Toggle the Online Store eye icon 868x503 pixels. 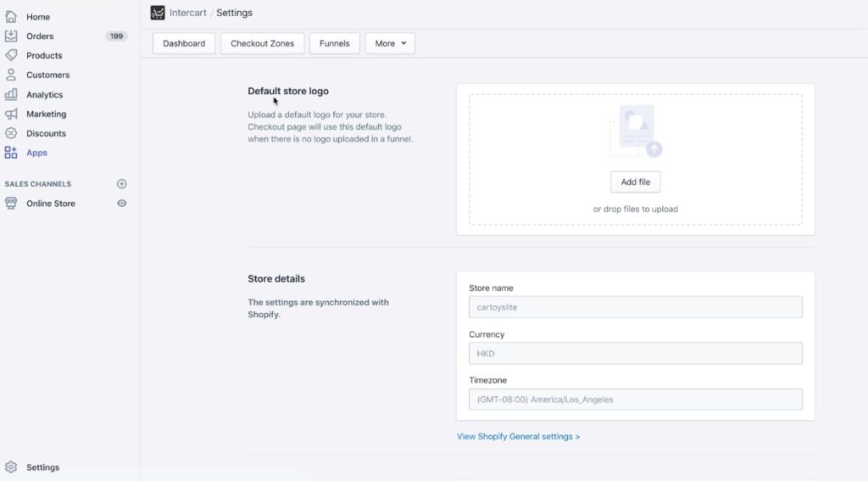coord(122,204)
